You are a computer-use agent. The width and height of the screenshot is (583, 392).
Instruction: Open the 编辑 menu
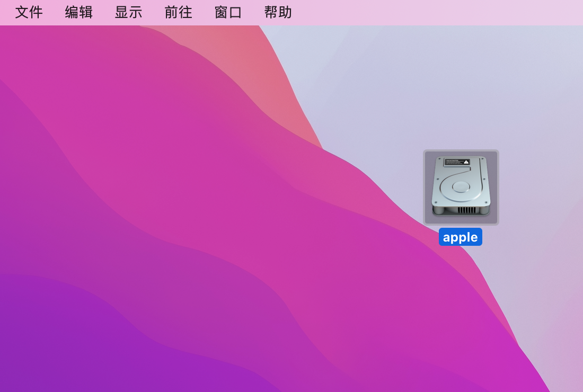[79, 12]
